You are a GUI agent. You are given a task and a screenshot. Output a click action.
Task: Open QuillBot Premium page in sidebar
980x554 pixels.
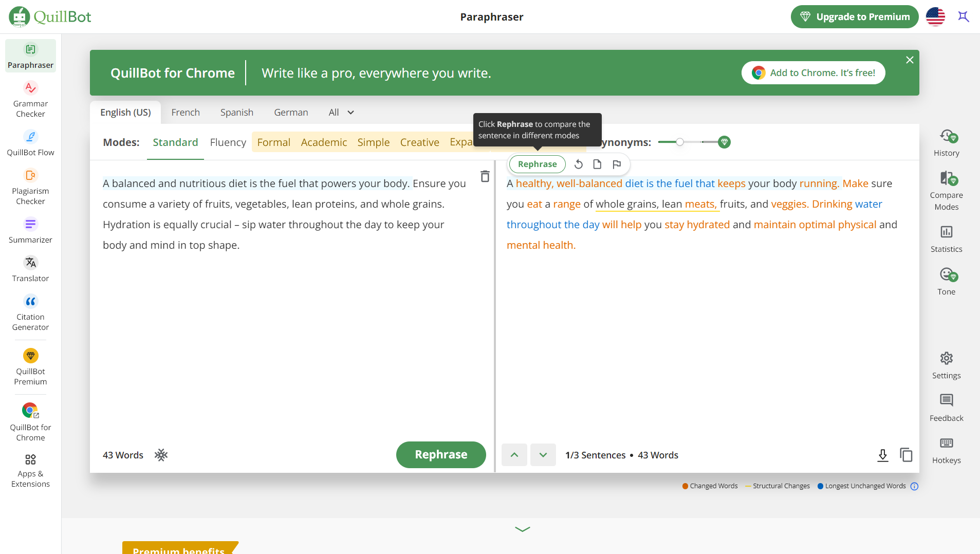tap(30, 367)
